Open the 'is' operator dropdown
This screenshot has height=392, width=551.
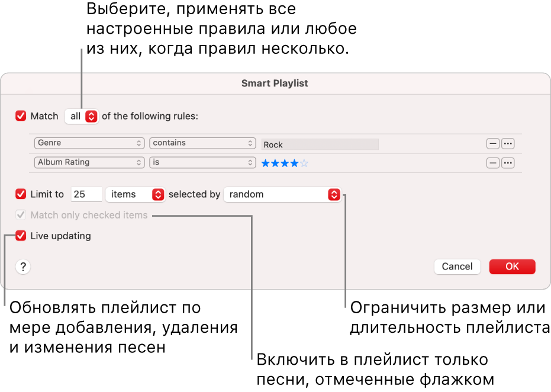pyautogui.click(x=202, y=162)
